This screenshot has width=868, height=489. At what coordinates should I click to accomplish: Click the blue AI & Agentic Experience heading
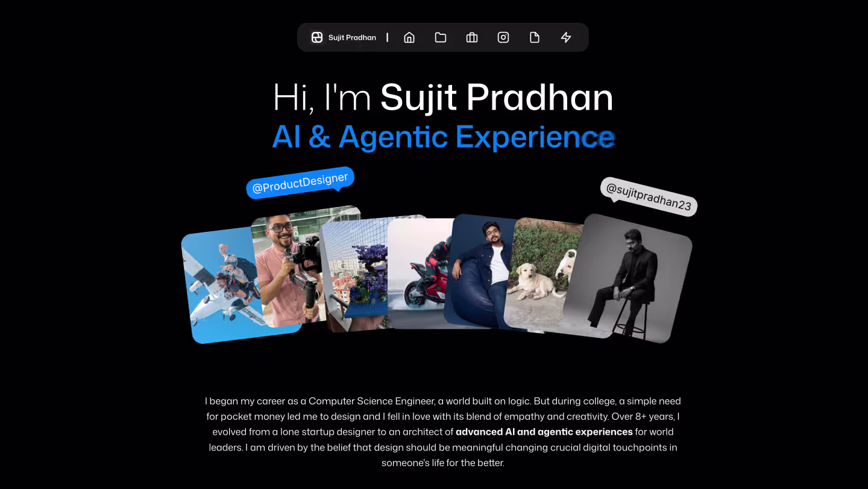pyautogui.click(x=444, y=137)
